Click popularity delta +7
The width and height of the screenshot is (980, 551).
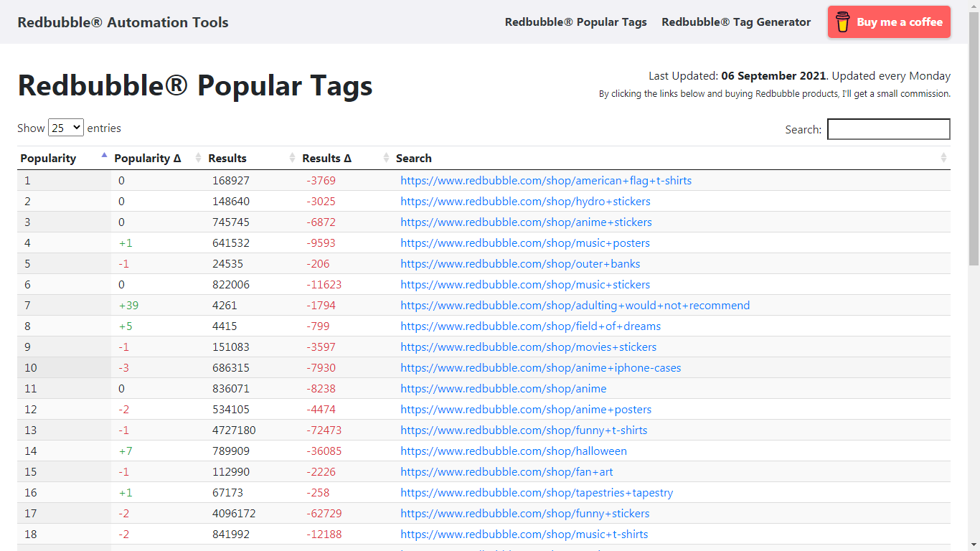pyautogui.click(x=126, y=451)
